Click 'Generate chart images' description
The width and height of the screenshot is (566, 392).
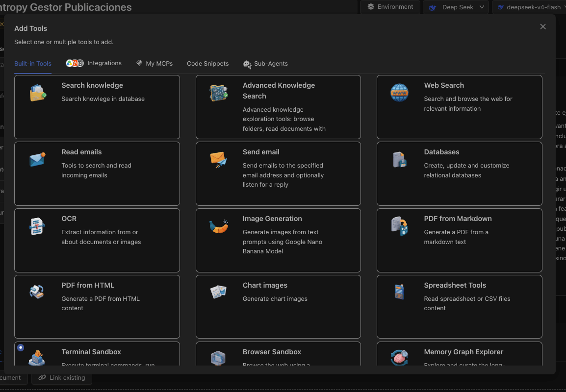click(275, 298)
